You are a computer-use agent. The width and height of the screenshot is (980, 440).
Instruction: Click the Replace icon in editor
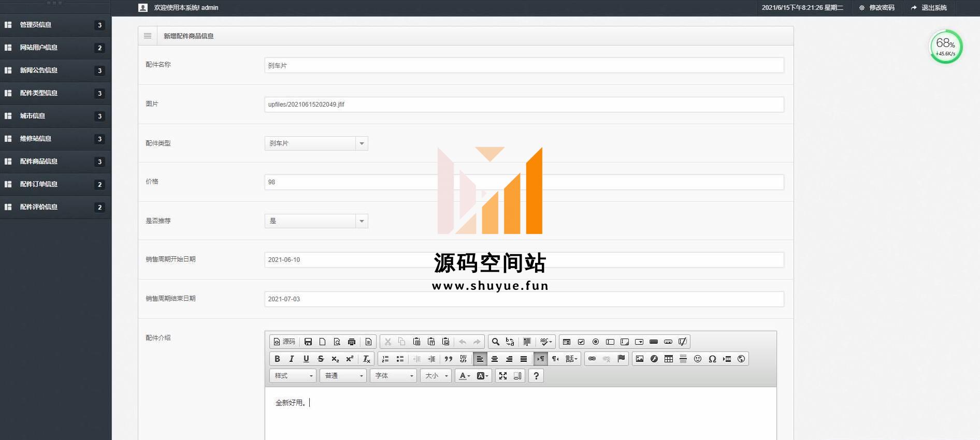(x=510, y=342)
